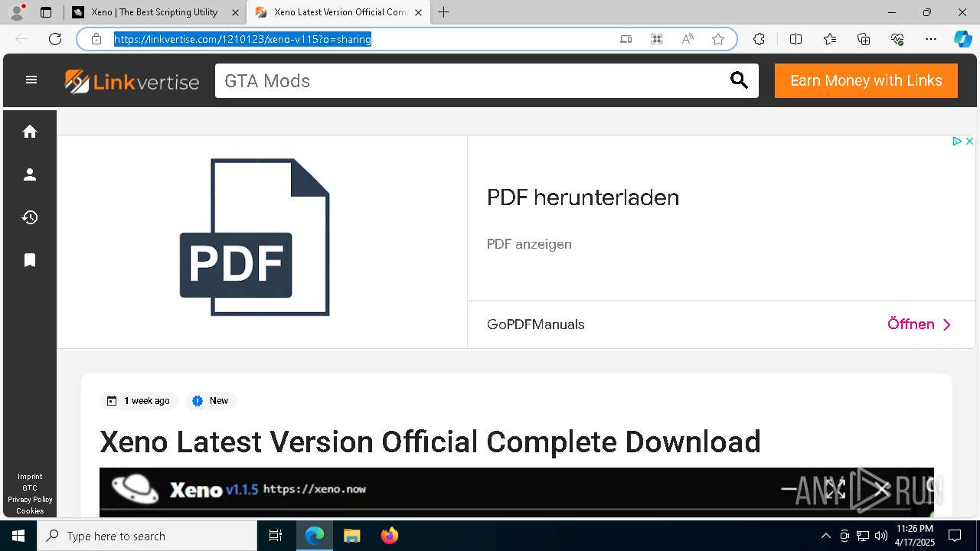Open tab actions menu
The height and width of the screenshot is (551, 980).
click(46, 12)
